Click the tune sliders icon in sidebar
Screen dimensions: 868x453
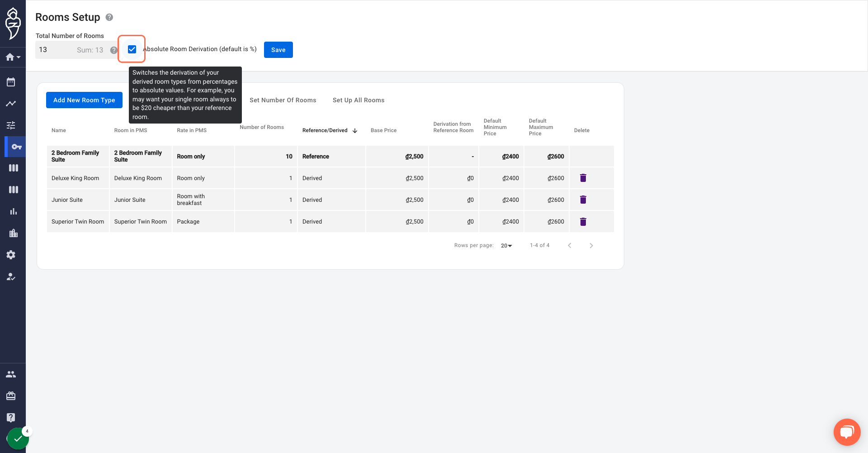tap(11, 125)
